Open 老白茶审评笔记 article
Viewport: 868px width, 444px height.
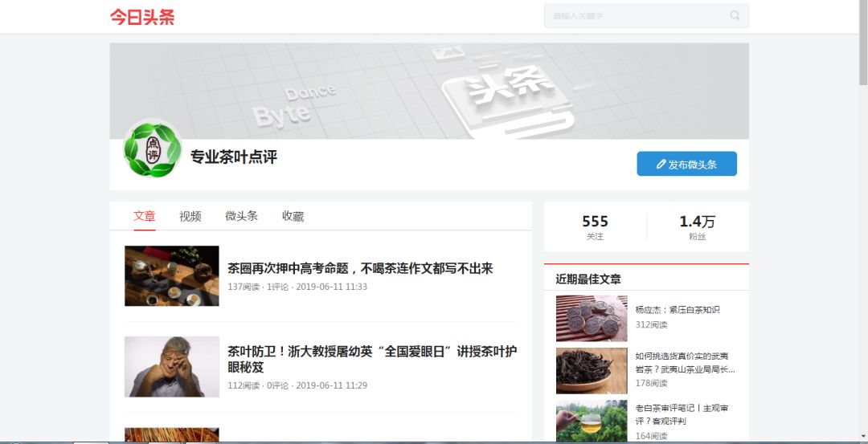pos(682,415)
